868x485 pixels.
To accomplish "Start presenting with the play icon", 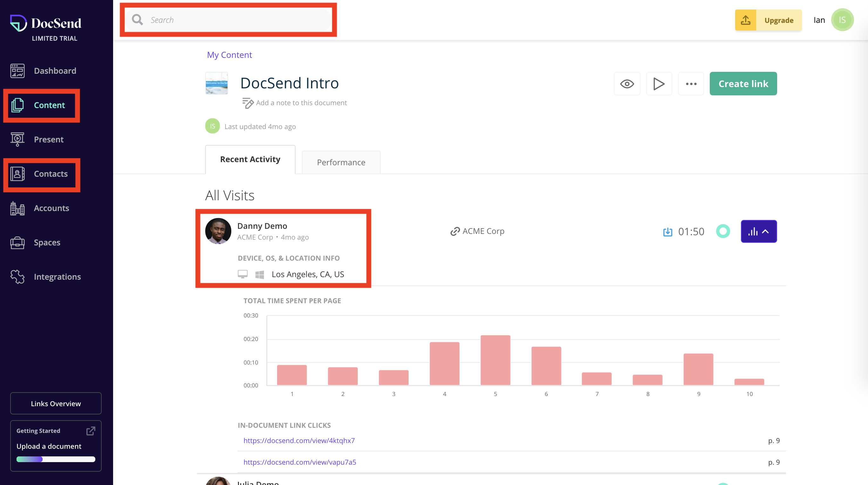I will click(x=659, y=84).
